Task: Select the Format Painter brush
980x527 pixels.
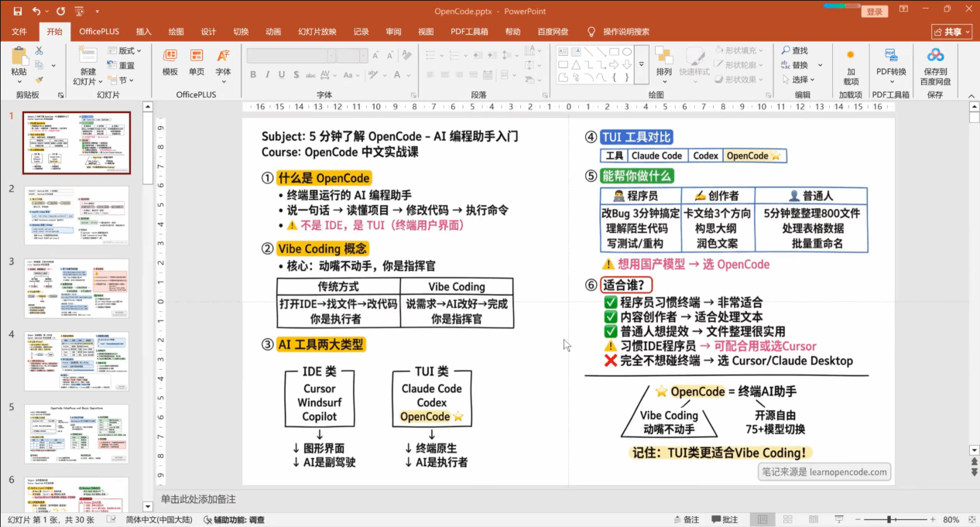Action: 39,80
